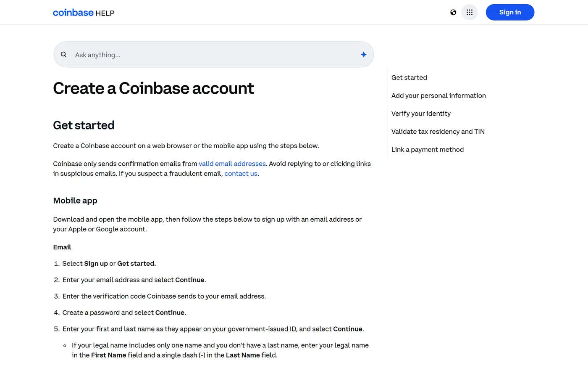
Task: Click the Create a Coinbase account heading
Action: click(154, 88)
